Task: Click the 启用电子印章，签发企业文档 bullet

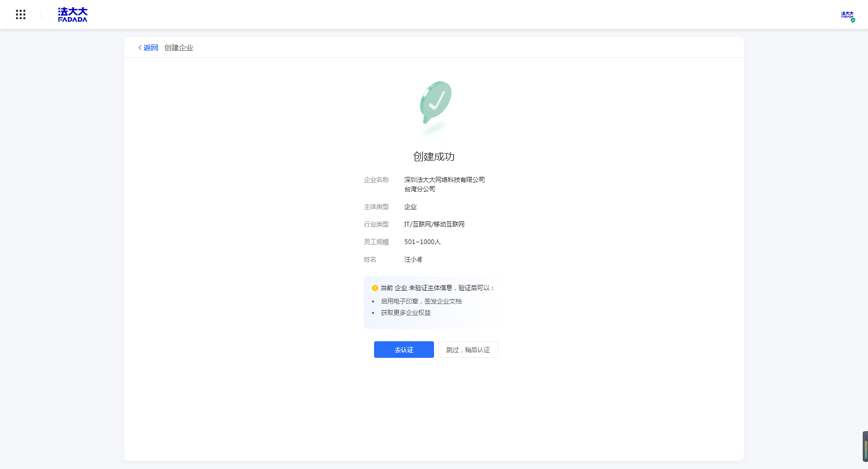Action: [422, 301]
